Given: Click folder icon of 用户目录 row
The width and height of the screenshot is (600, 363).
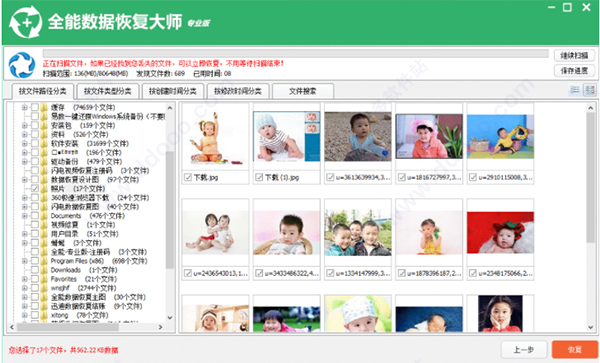Looking at the screenshot, I should [x=44, y=234].
